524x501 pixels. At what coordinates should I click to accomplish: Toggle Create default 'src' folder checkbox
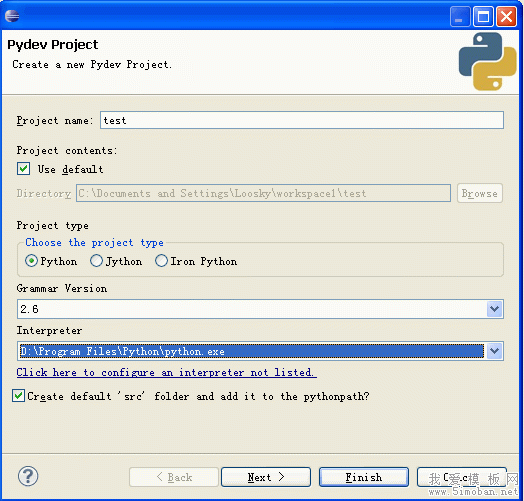(18, 396)
